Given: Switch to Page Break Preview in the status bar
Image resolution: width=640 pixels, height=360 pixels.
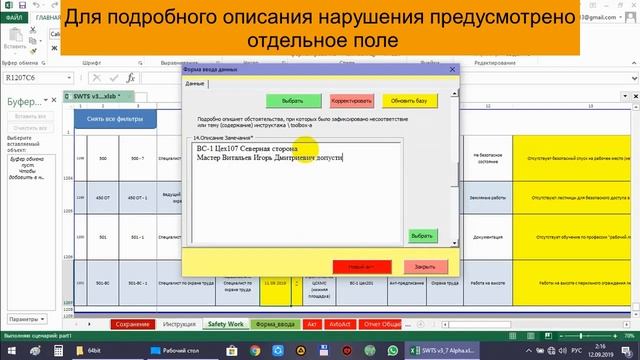Looking at the screenshot, I should click(x=548, y=336).
